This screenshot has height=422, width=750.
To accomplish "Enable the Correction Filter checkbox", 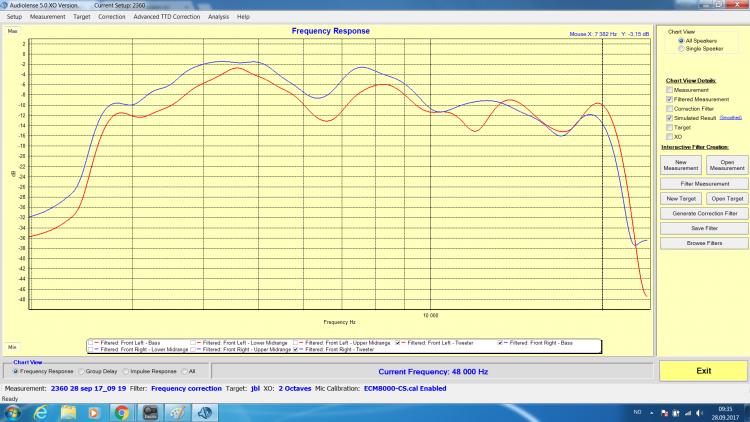I will 669,108.
